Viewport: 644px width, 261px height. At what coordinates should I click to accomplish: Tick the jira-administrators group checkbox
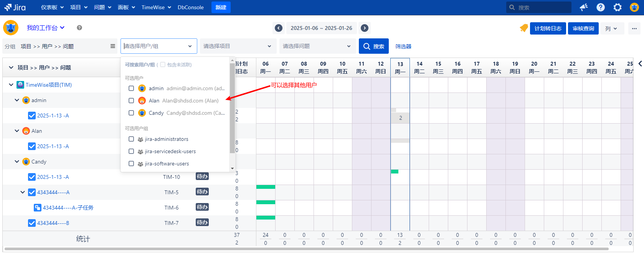pyautogui.click(x=131, y=139)
